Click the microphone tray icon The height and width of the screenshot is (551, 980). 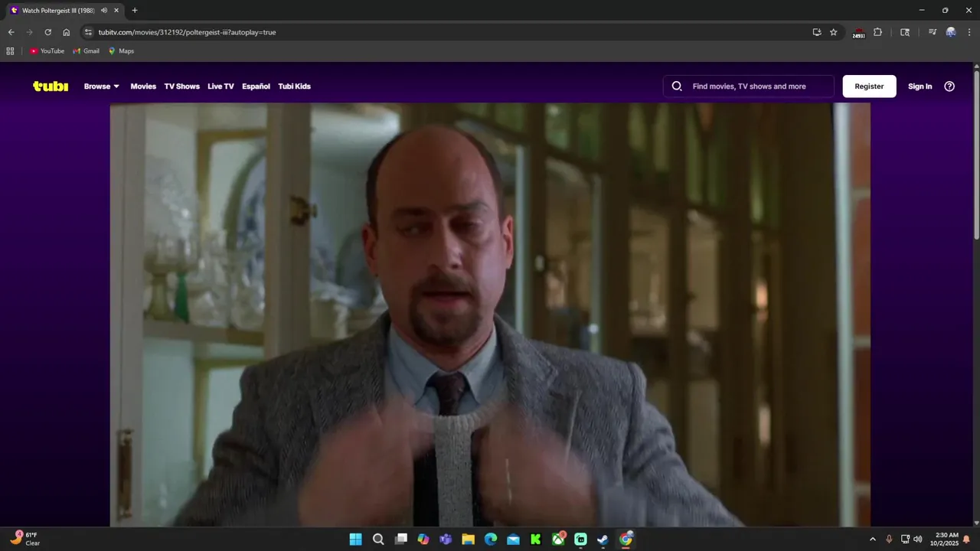click(x=889, y=540)
